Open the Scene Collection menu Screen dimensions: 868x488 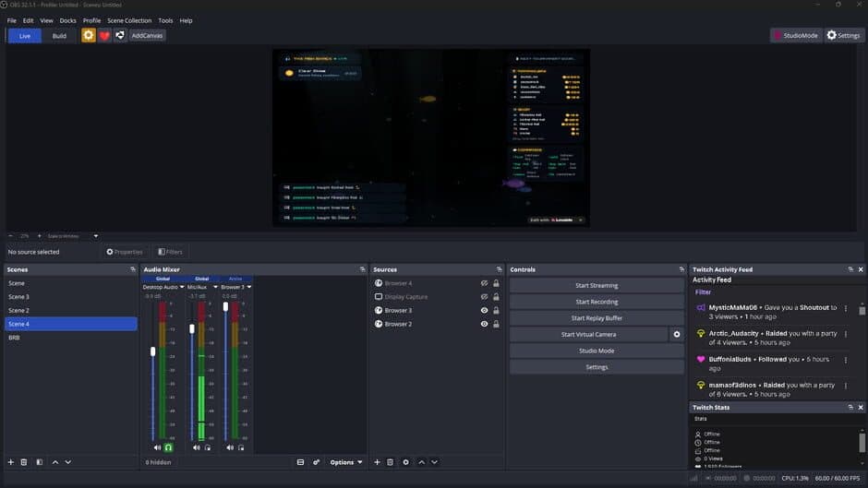coord(129,20)
